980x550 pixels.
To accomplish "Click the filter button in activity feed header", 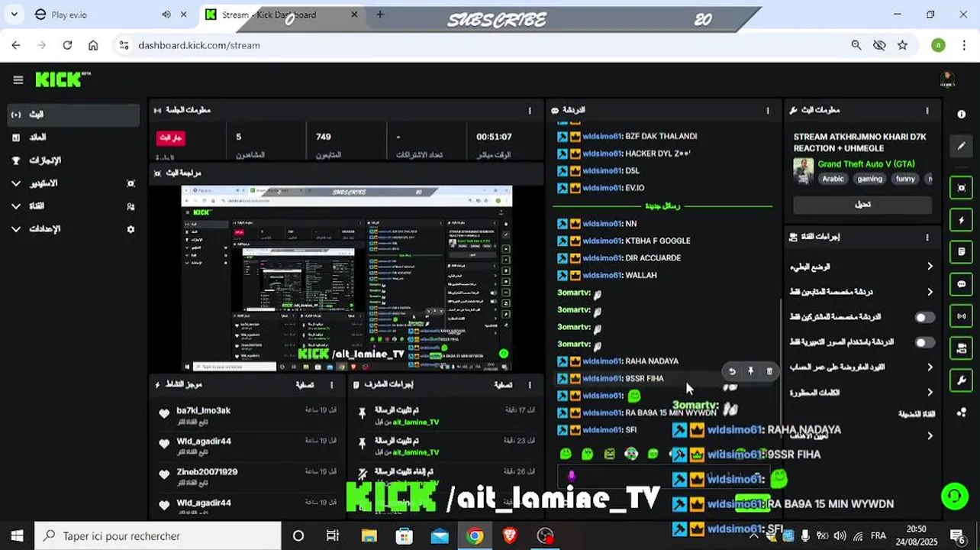I will pos(305,385).
